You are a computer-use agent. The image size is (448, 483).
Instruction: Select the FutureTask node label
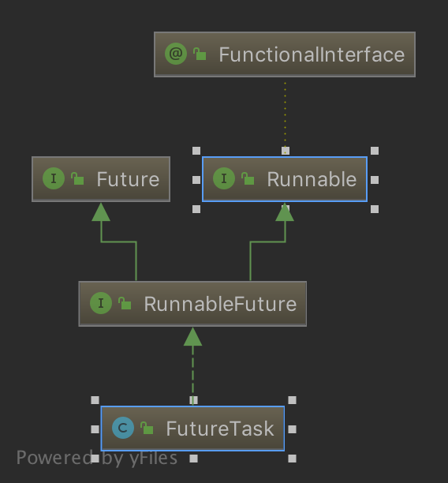pos(220,429)
